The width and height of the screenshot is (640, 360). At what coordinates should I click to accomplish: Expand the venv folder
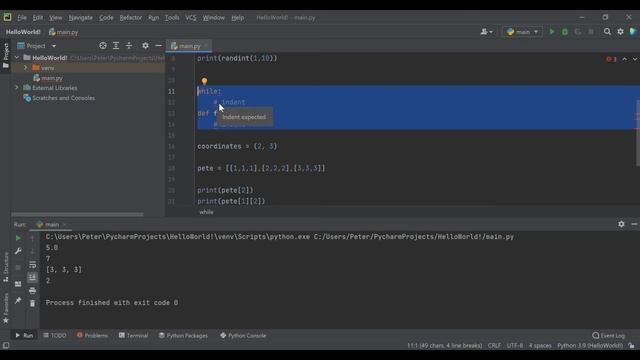point(25,68)
